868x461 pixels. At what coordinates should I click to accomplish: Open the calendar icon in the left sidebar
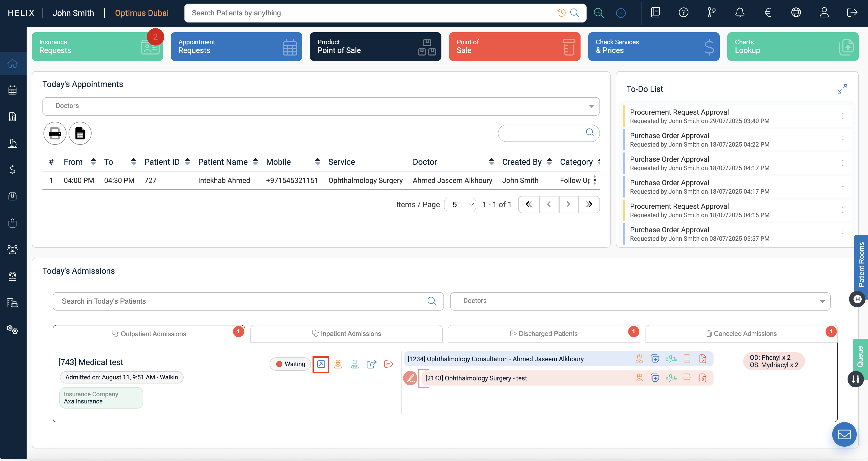(13, 90)
